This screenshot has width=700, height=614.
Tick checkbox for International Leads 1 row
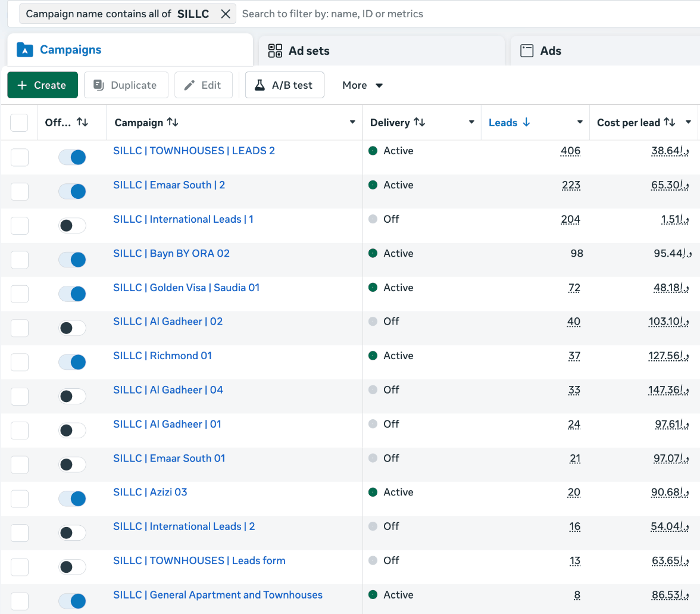click(x=20, y=226)
